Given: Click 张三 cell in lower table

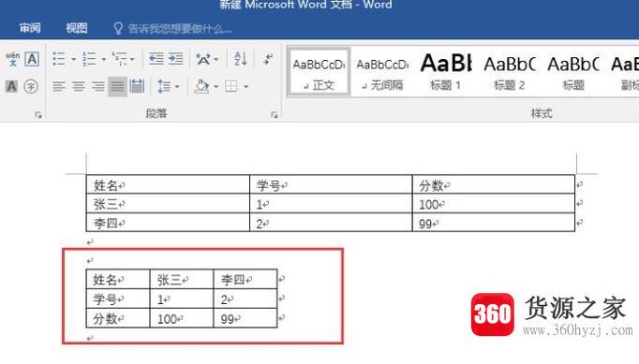Looking at the screenshot, I should (x=182, y=279).
